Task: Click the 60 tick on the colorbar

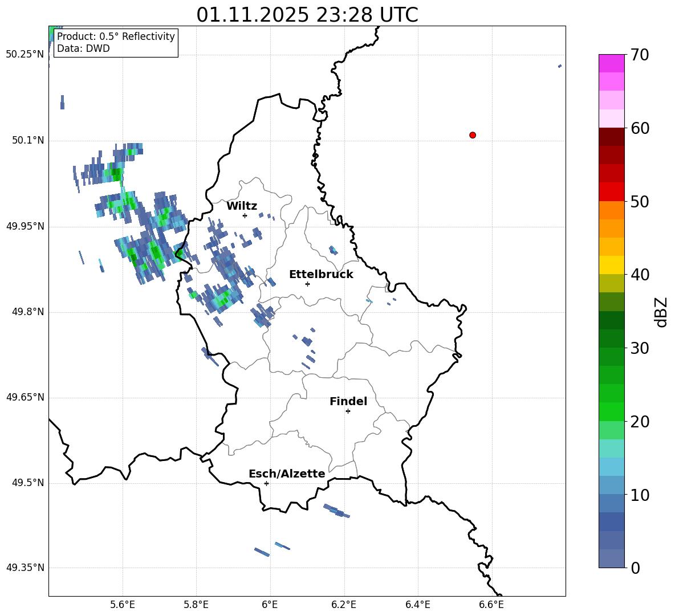Action: (x=639, y=128)
